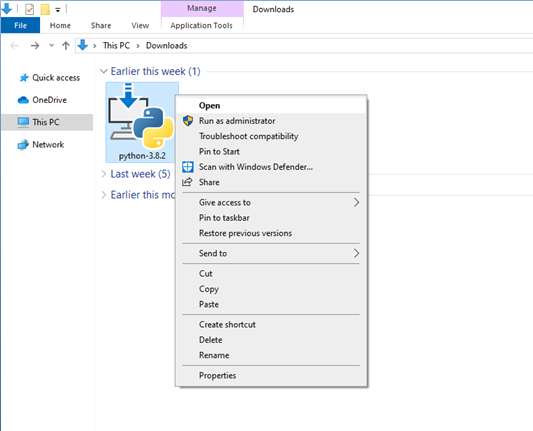Choose Cut in the context menu

click(271, 274)
